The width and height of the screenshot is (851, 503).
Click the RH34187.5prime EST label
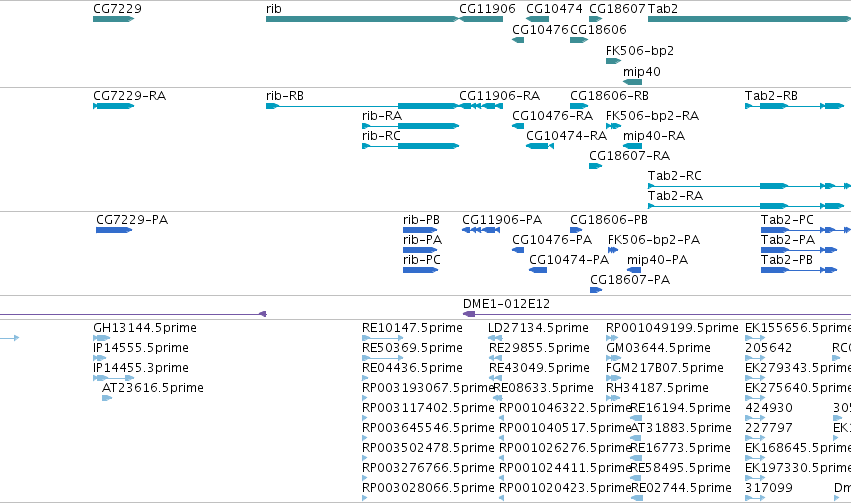tap(657, 388)
